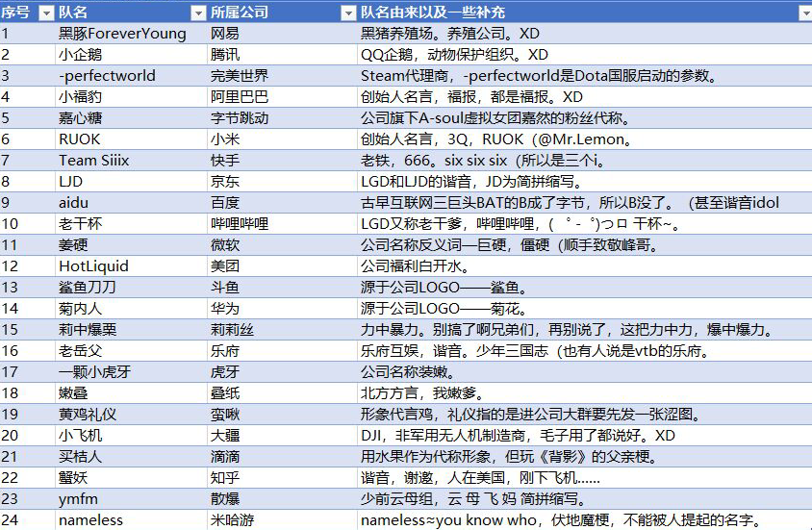The height and width of the screenshot is (530, 812).
Task: Click the company cell 字节跳动
Action: [x=282, y=118]
